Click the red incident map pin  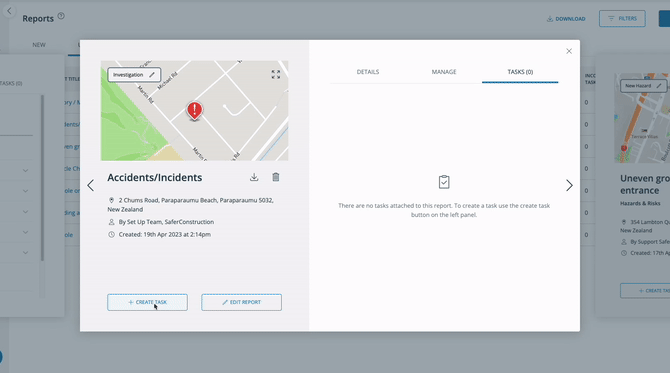point(194,111)
